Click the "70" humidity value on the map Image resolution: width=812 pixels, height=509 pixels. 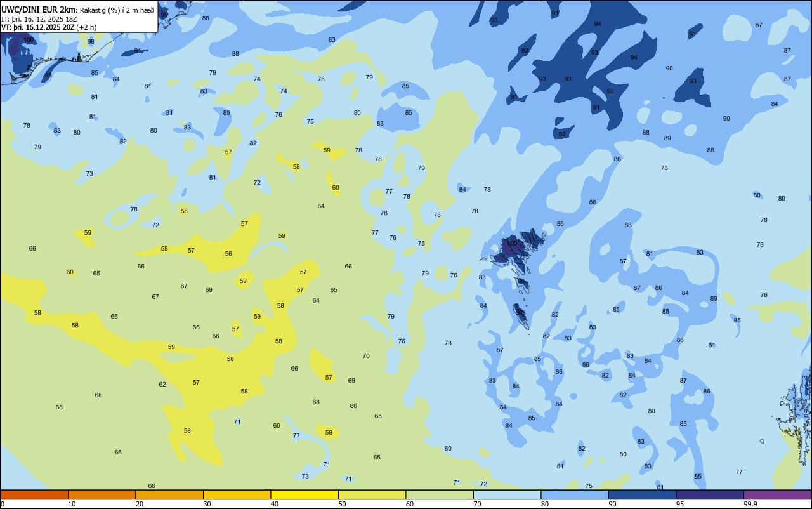[366, 356]
